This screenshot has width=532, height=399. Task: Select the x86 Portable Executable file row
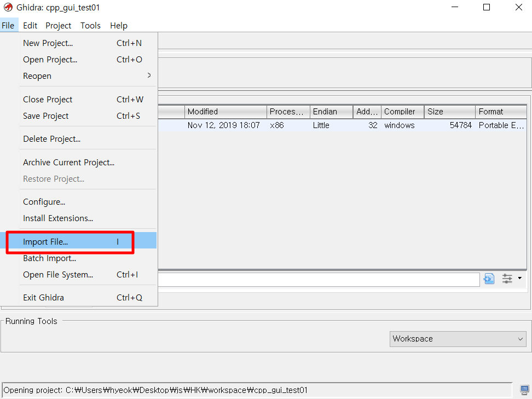coord(328,125)
